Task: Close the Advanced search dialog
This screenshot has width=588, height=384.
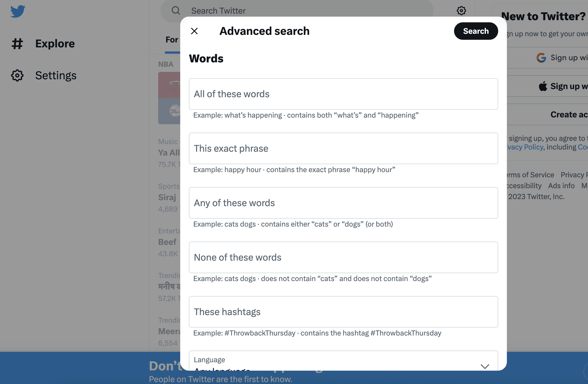Action: (194, 31)
